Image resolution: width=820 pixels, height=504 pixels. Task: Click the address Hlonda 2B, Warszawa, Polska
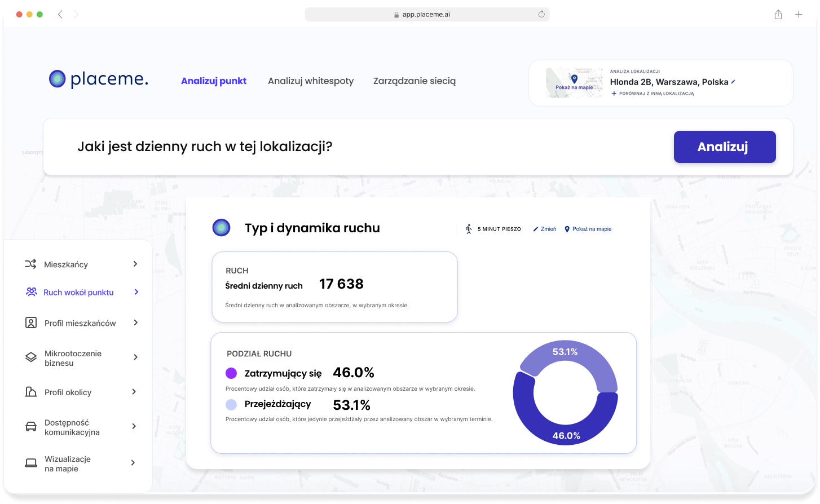tap(669, 82)
